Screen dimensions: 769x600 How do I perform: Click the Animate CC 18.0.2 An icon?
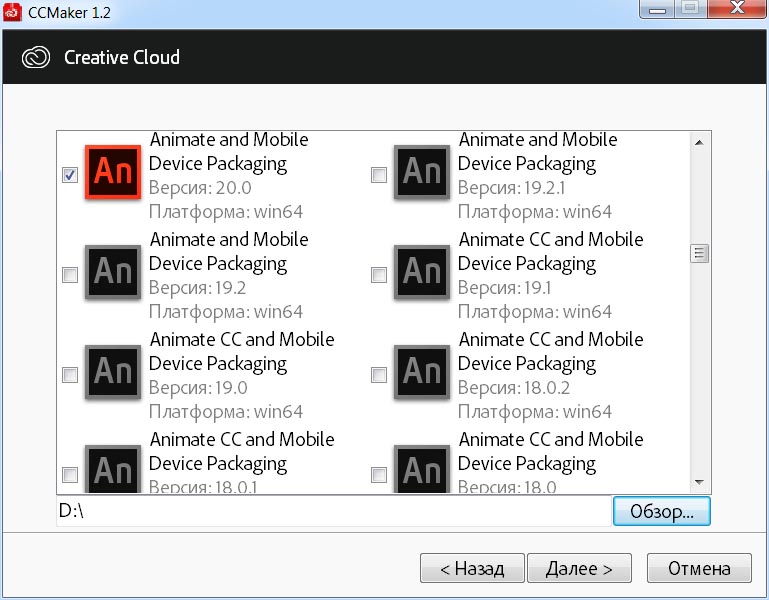[x=422, y=372]
